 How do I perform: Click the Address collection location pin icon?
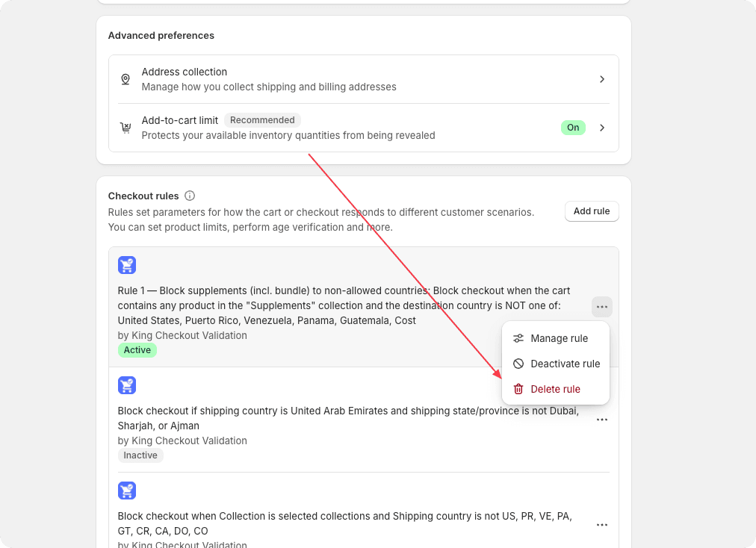[x=126, y=79]
